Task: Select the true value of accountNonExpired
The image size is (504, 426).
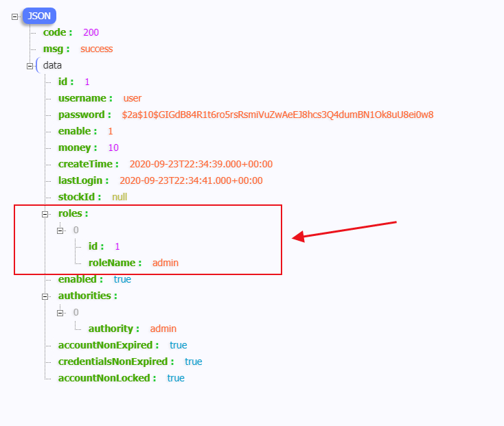Action: click(x=179, y=345)
